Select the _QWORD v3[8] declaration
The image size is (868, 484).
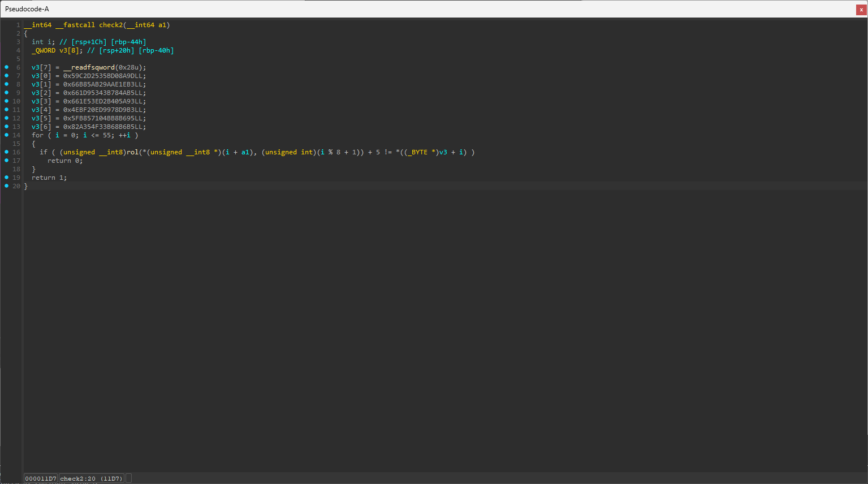[57, 50]
